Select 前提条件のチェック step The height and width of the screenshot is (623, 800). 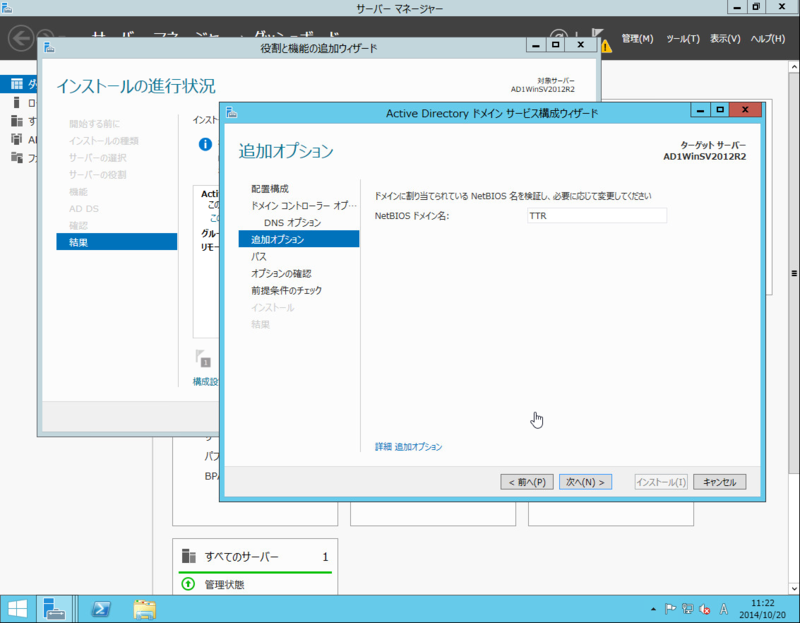(286, 290)
